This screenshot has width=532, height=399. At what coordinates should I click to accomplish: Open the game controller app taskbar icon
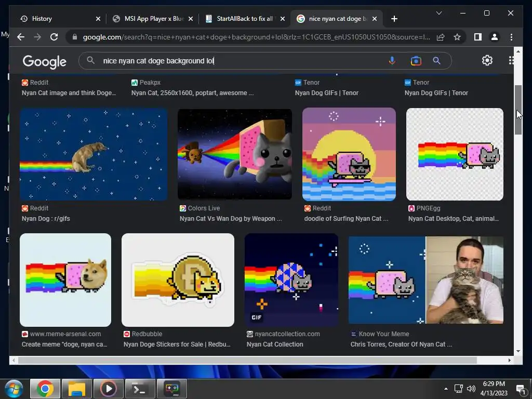pyautogui.click(x=172, y=389)
